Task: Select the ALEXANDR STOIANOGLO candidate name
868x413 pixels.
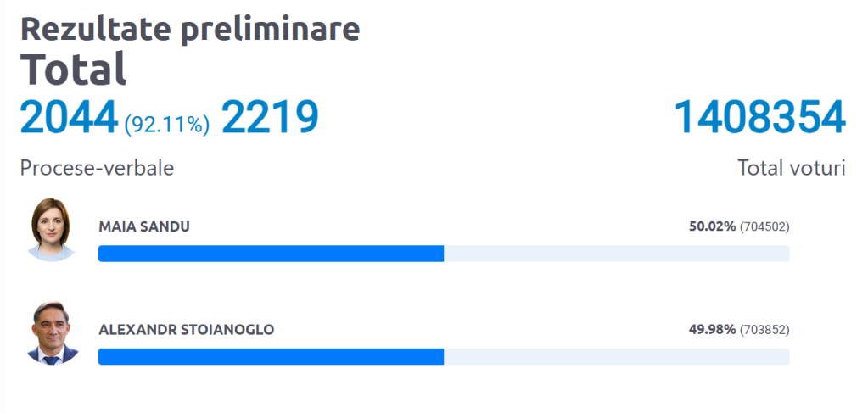Action: [186, 329]
